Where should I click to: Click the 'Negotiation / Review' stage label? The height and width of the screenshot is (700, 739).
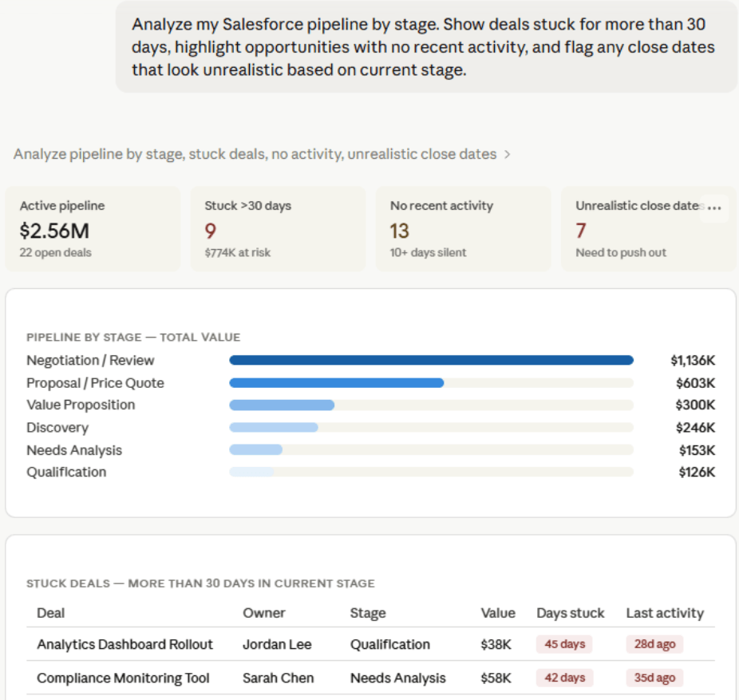pyautogui.click(x=90, y=361)
